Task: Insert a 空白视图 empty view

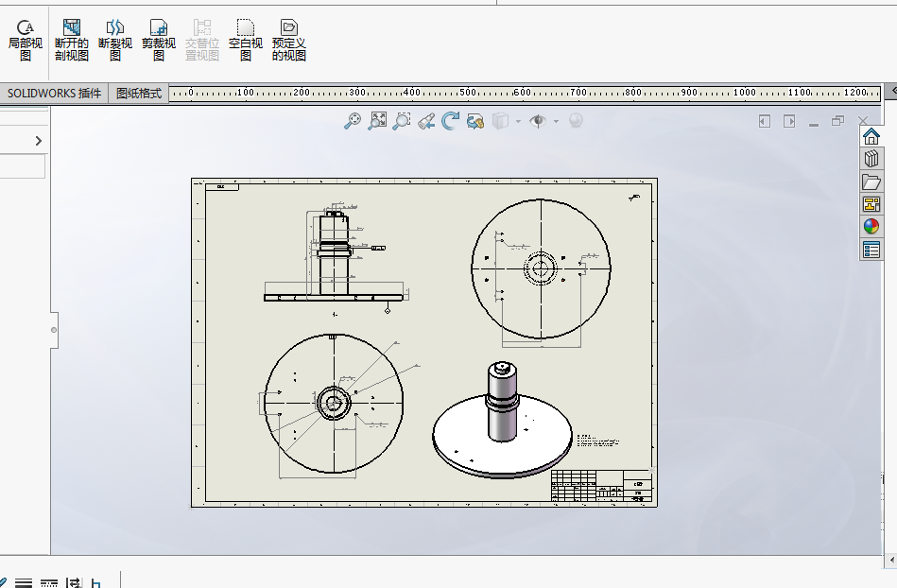Action: 246,40
